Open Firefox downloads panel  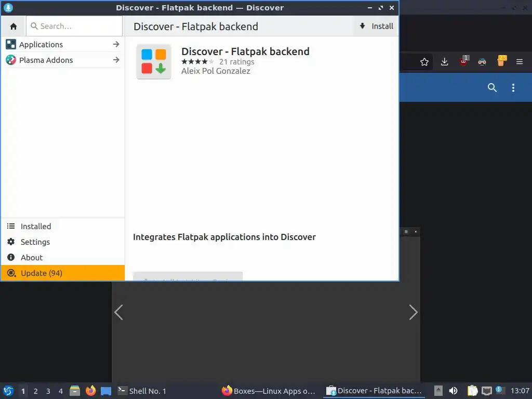pos(445,62)
